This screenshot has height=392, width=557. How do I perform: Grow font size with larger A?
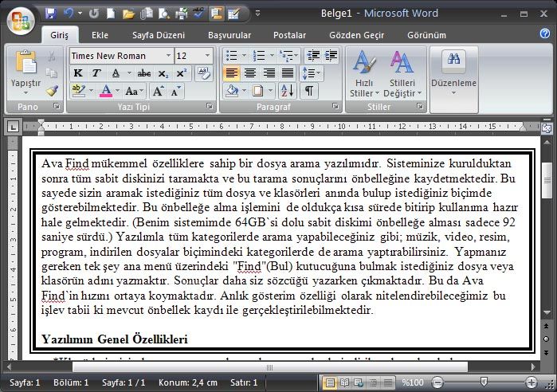click(157, 92)
